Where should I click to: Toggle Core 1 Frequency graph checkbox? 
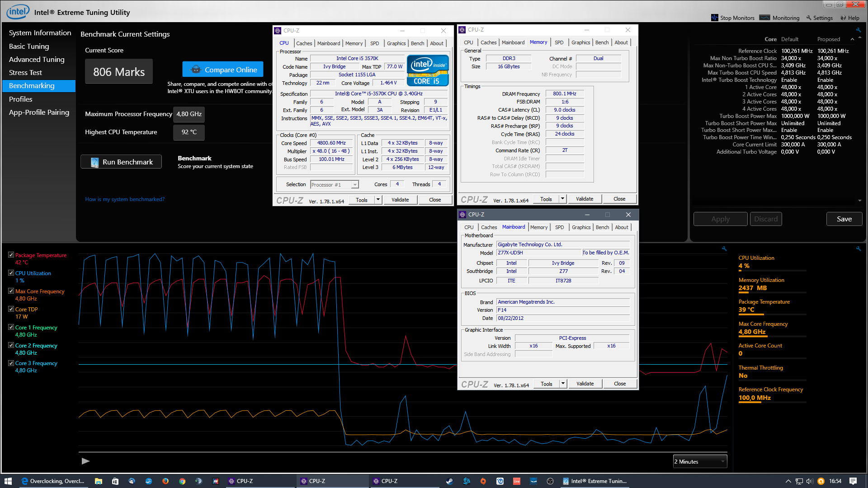(11, 327)
